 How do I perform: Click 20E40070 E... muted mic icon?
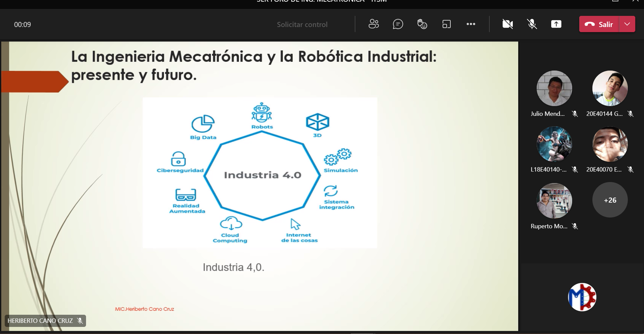631,170
